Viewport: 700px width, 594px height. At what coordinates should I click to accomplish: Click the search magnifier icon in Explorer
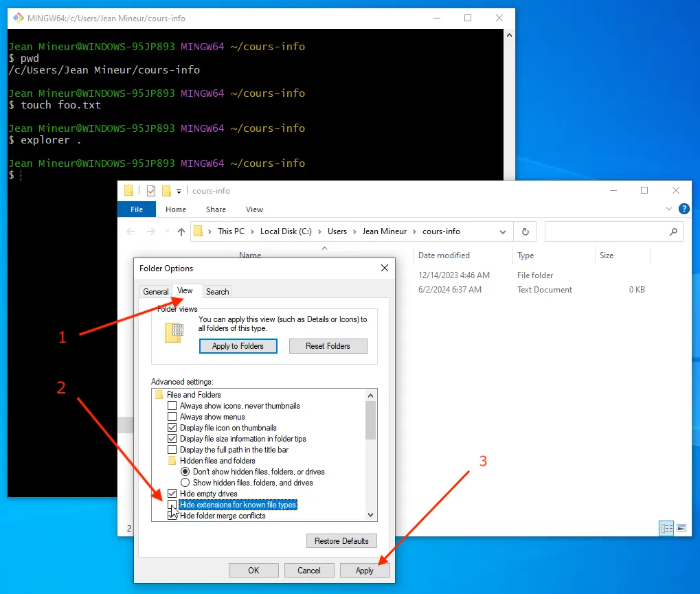tap(673, 232)
